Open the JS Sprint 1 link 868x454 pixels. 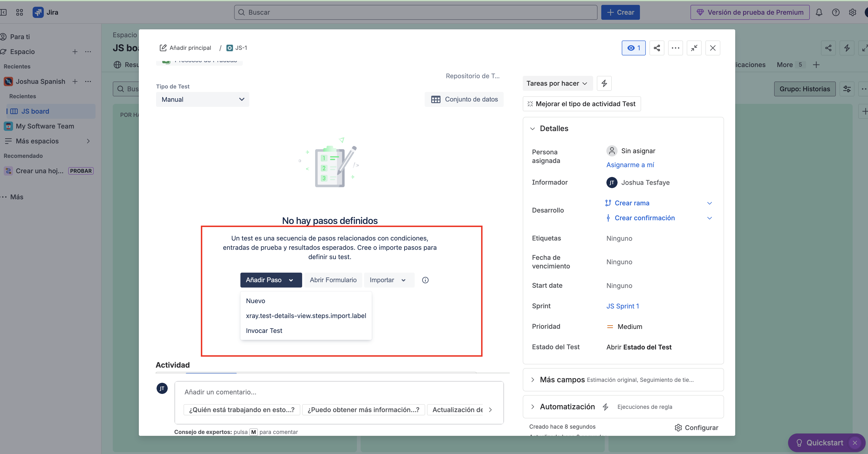[622, 306]
